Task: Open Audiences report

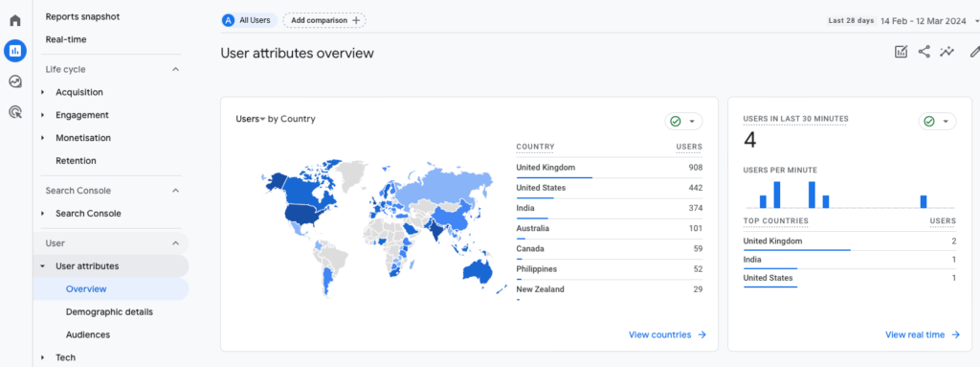Action: coord(87,334)
